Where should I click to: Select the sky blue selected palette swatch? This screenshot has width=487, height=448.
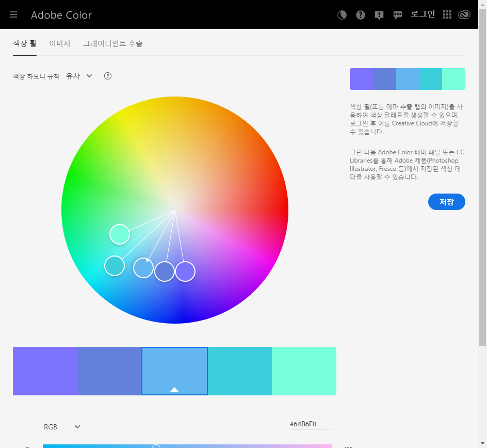click(174, 371)
